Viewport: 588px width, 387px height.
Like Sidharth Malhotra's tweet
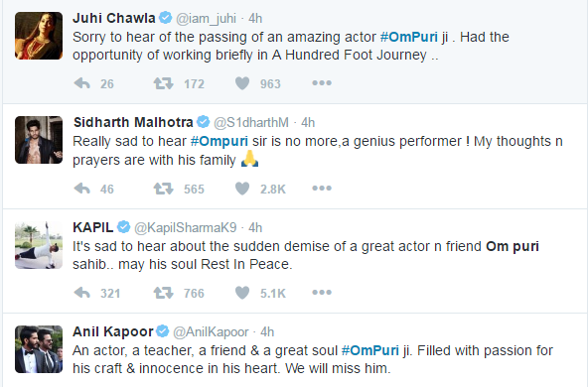coord(242,189)
